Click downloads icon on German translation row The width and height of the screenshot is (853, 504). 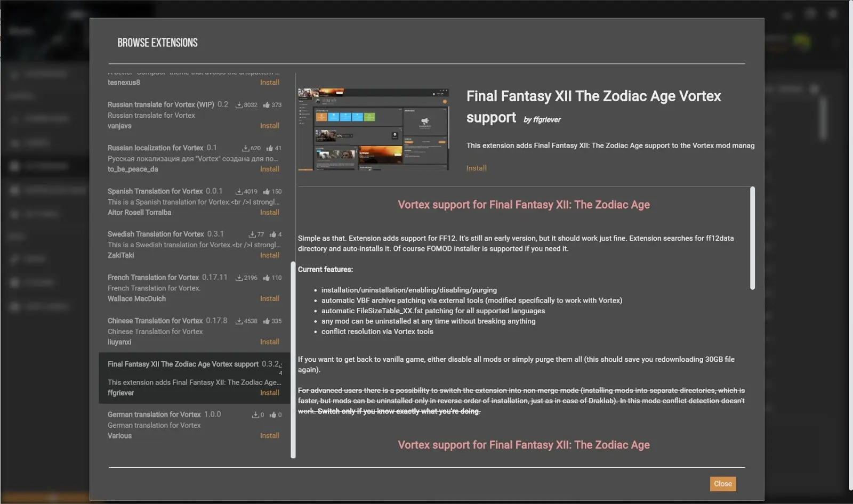pyautogui.click(x=255, y=414)
